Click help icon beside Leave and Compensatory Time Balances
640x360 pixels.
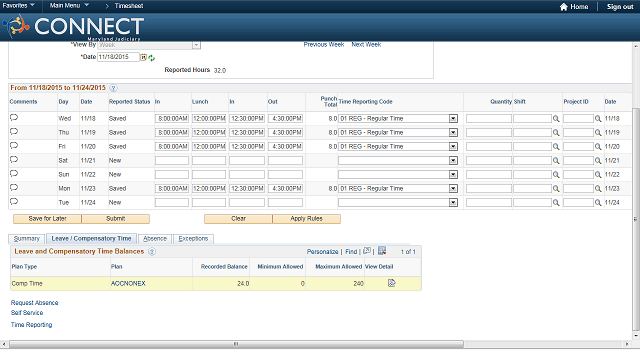[152, 251]
